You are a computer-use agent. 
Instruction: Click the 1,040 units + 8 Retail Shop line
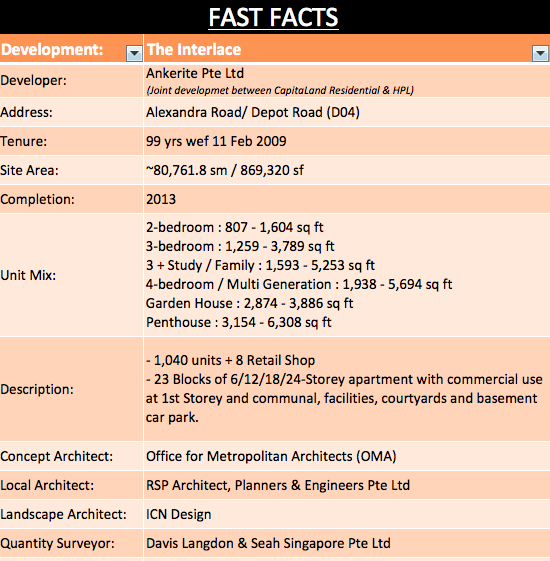tap(230, 360)
